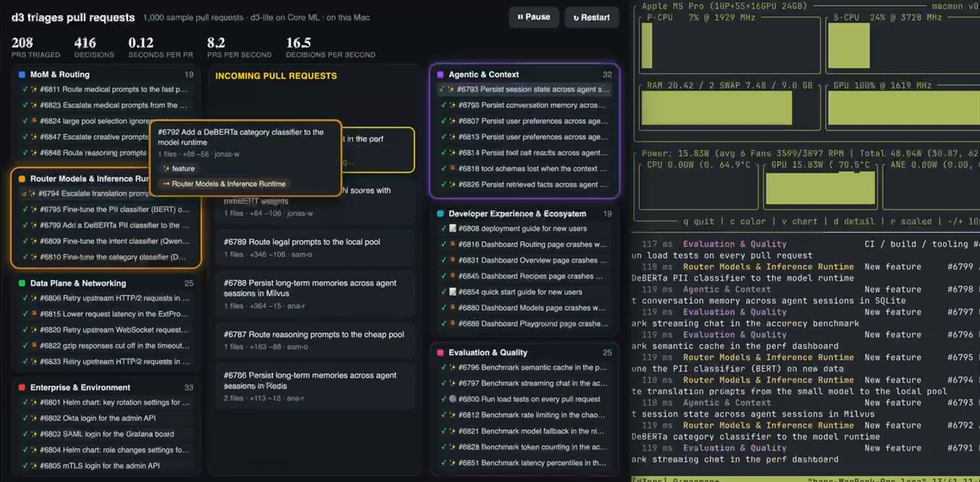Select '#6805 mTLS login for the admin API' row
Viewport: 980px width, 482px height.
point(106,466)
